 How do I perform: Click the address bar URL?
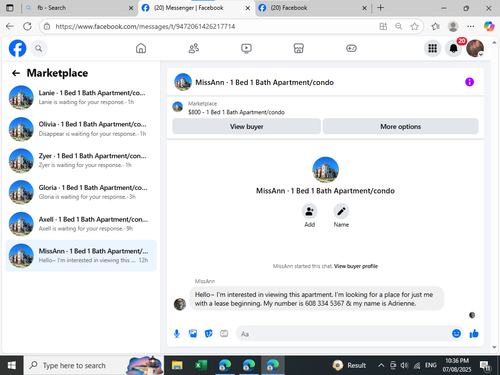click(145, 26)
